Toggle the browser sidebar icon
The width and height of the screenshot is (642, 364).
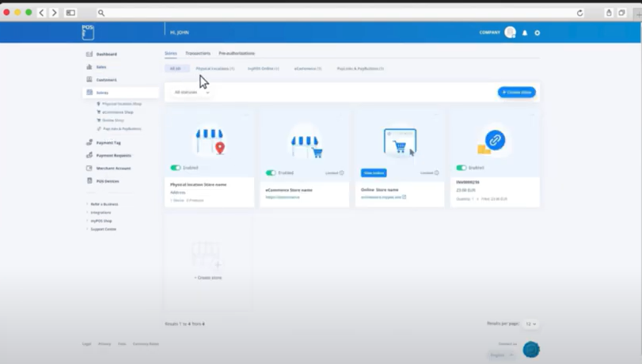[x=70, y=13]
